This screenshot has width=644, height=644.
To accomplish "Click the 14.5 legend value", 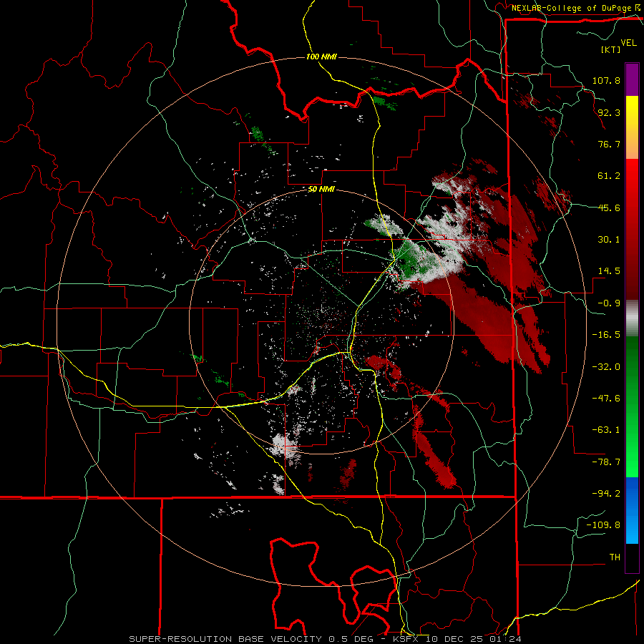I will 609,271.
